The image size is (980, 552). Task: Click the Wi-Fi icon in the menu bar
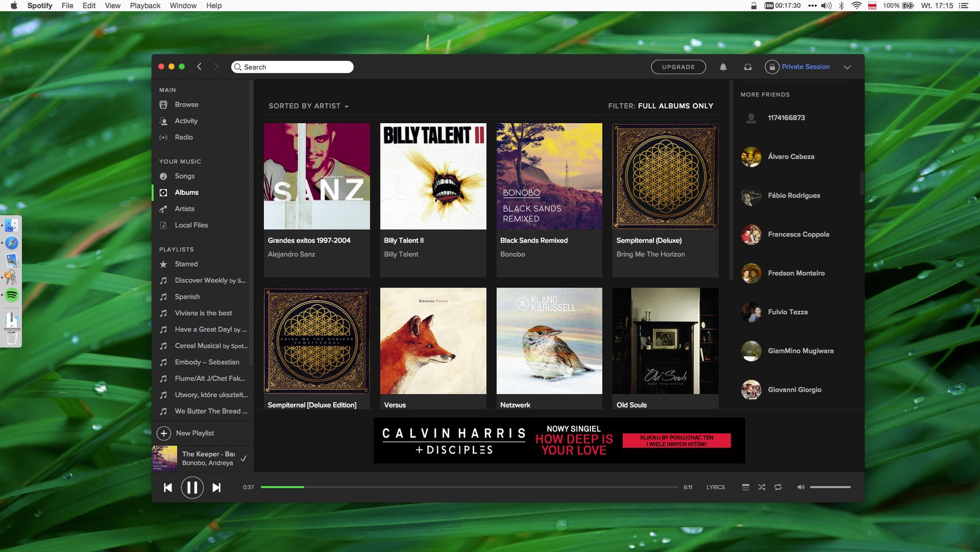click(x=856, y=6)
